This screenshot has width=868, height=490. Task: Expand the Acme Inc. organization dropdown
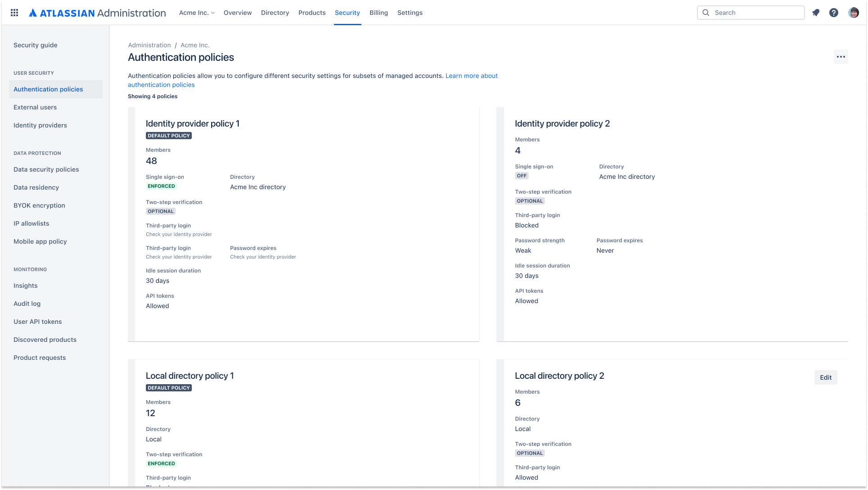click(197, 13)
